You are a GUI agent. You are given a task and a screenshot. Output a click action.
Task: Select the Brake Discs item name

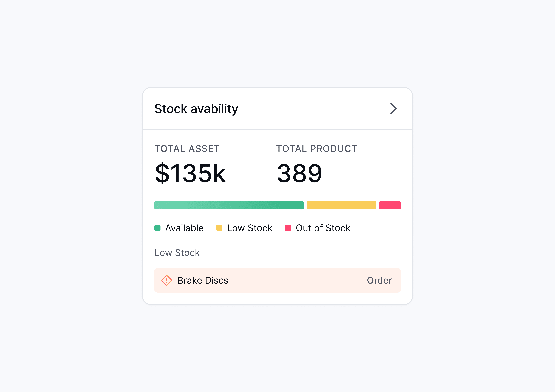tap(203, 280)
